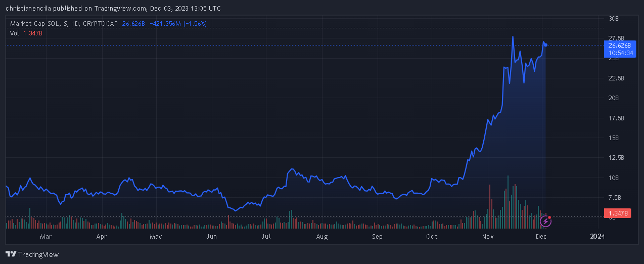Click the Vol indicator legend

click(14, 33)
